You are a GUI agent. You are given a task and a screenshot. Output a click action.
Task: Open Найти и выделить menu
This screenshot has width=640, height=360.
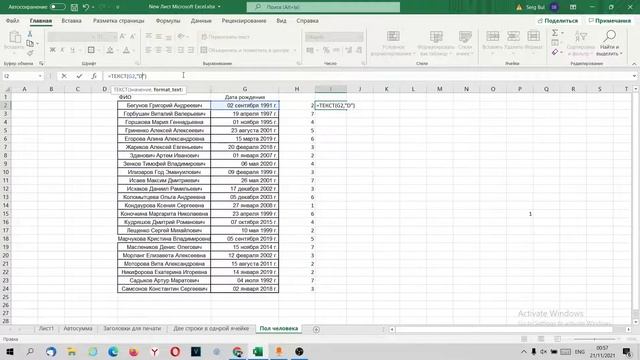coord(609,43)
